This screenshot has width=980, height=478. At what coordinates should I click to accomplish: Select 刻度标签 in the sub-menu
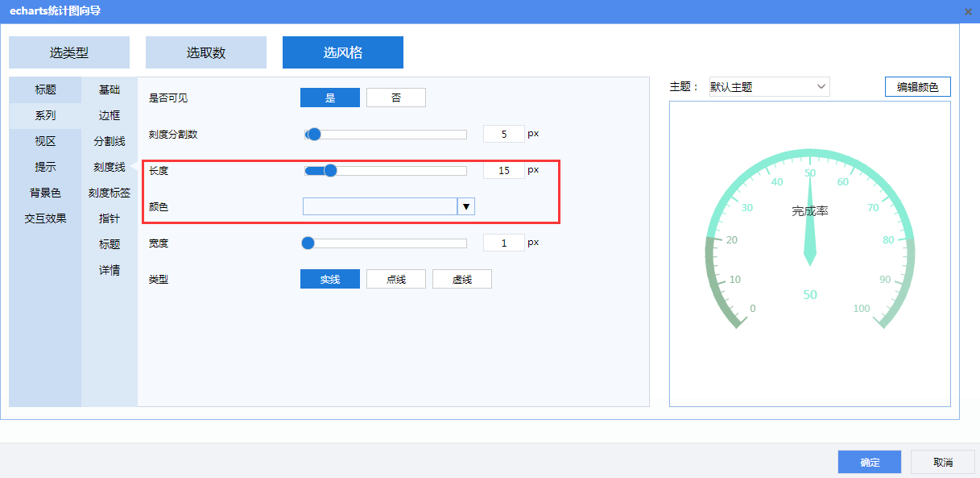[110, 193]
